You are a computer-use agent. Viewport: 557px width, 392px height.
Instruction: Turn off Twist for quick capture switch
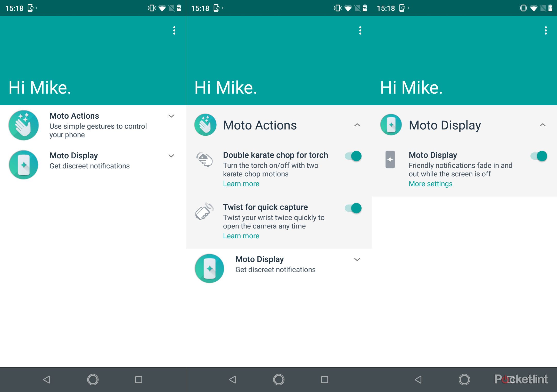click(353, 208)
